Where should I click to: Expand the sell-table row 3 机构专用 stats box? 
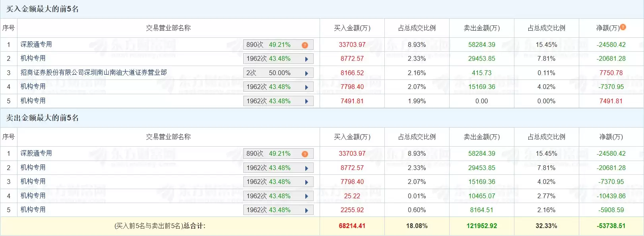[306, 182]
